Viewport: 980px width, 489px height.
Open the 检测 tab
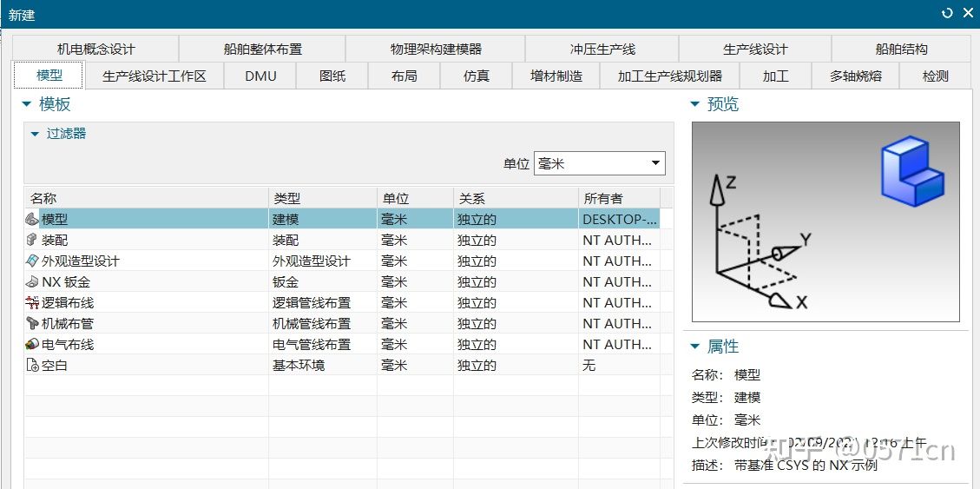click(936, 76)
